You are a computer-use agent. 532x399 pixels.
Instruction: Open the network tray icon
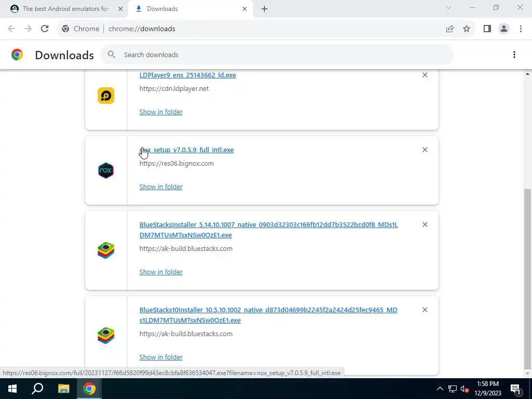pos(453,389)
